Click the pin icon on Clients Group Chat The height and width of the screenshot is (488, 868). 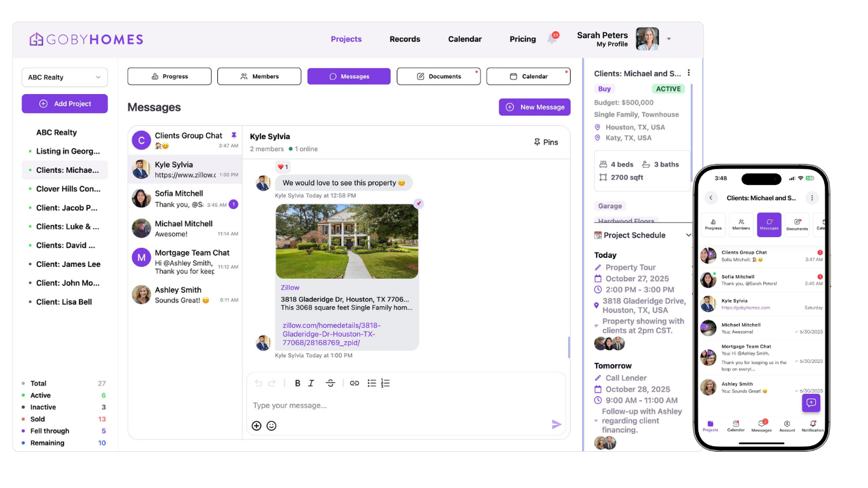point(234,135)
